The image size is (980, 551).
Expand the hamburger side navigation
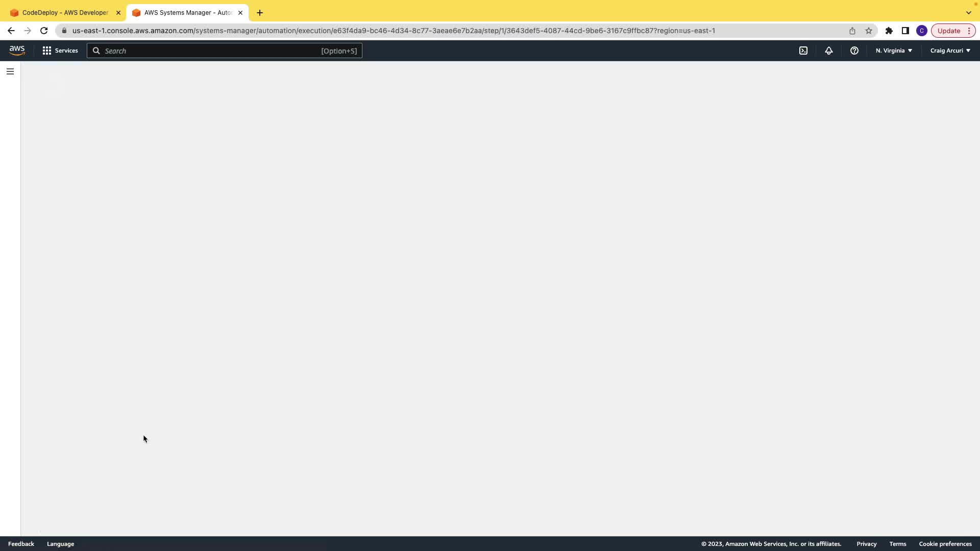click(10, 71)
